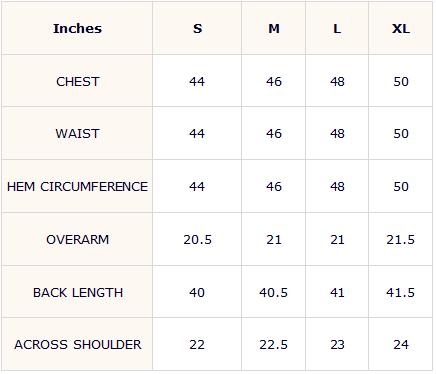The image size is (436, 374).
Task: Click the ACROSS SHOULDER row label
Action: 77,344
